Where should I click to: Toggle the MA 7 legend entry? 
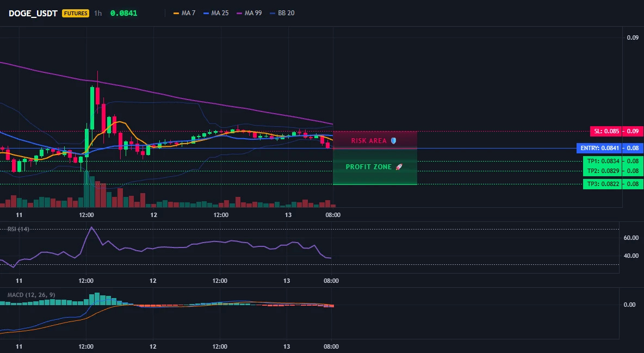point(184,13)
